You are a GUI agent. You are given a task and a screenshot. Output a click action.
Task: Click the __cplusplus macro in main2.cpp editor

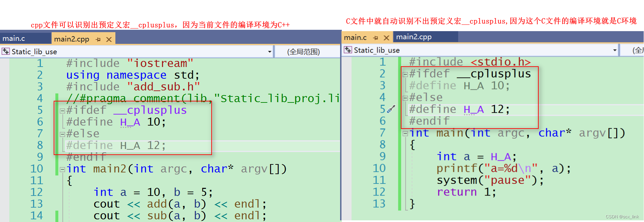pyautogui.click(x=150, y=110)
